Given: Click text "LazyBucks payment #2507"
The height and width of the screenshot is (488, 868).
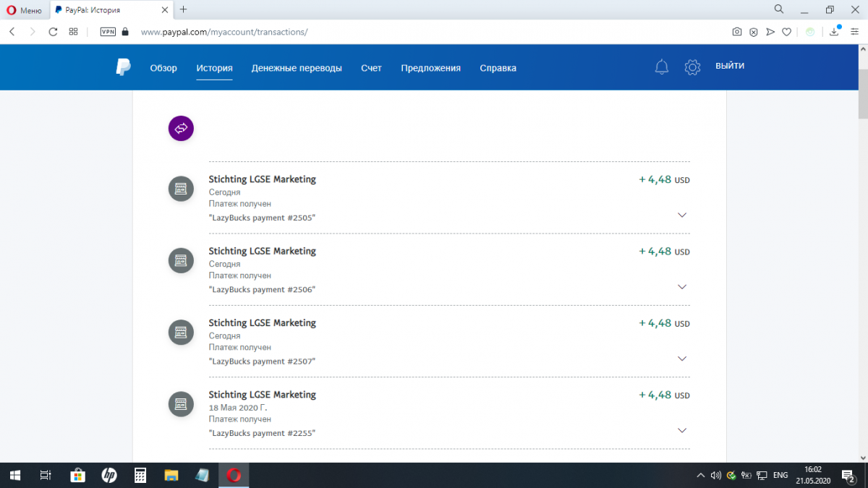Looking at the screenshot, I should (262, 361).
